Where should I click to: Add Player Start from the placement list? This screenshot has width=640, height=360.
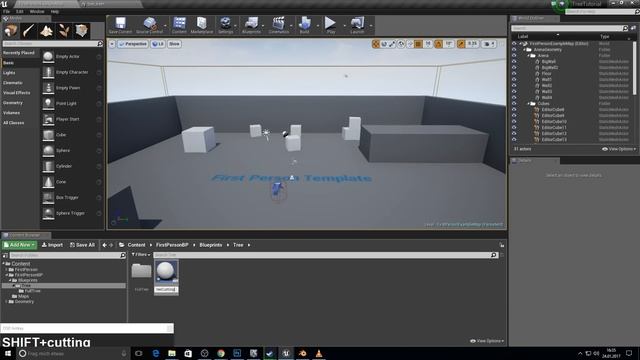point(68,119)
